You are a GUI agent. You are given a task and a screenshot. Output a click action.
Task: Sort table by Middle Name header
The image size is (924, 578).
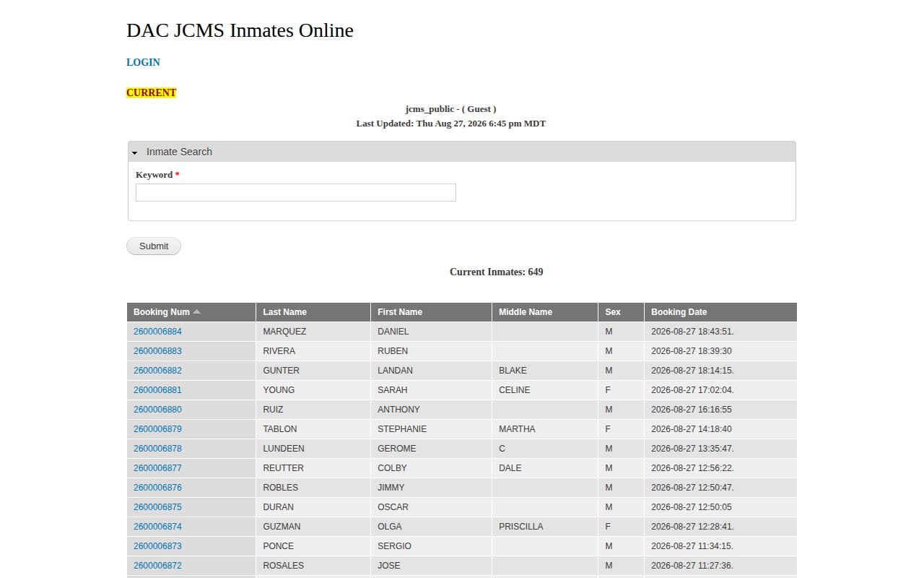[526, 312]
